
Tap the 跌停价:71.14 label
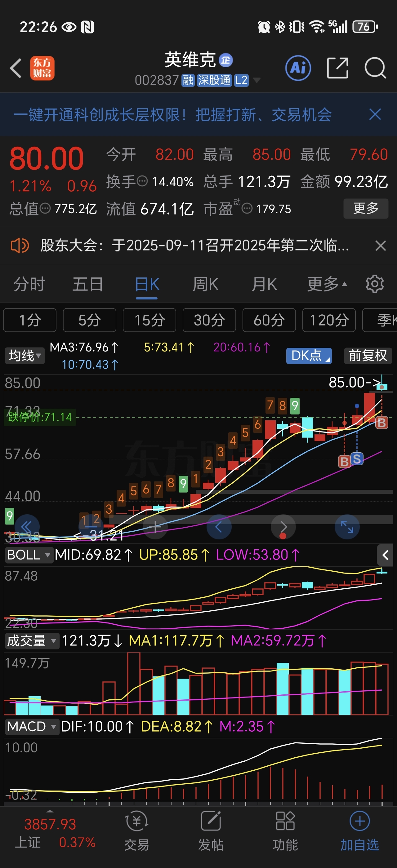pos(40,417)
